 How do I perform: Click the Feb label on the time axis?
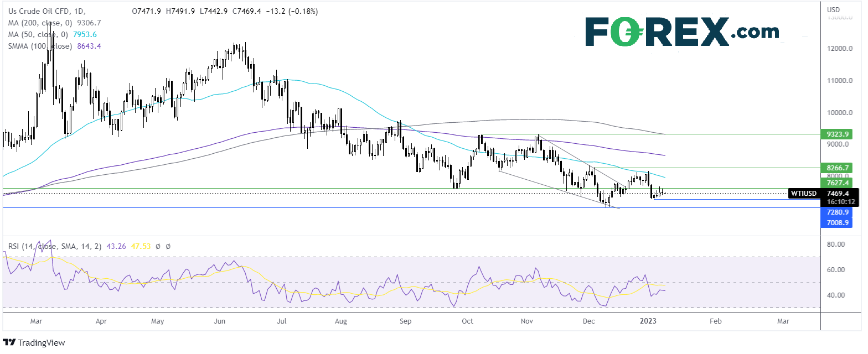(x=715, y=321)
